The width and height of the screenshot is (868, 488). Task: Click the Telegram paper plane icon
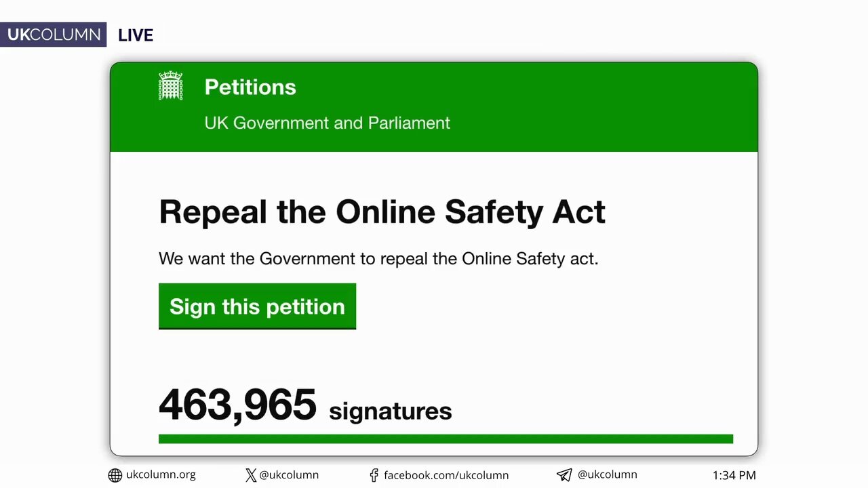[564, 475]
